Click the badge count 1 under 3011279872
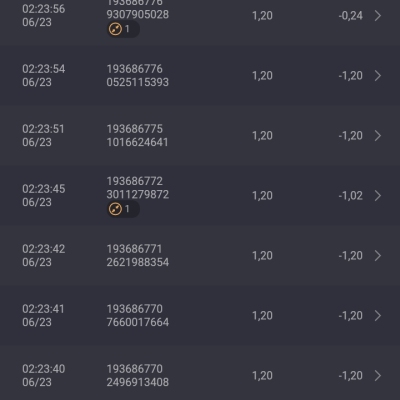This screenshot has height=400, width=400. pyautogui.click(x=127, y=209)
